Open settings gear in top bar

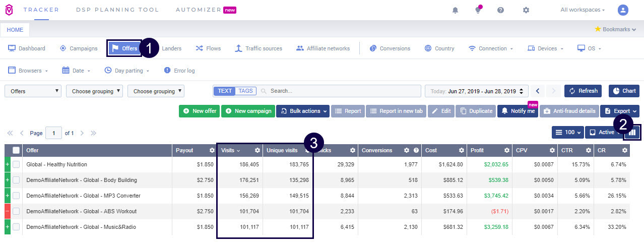pyautogui.click(x=526, y=10)
